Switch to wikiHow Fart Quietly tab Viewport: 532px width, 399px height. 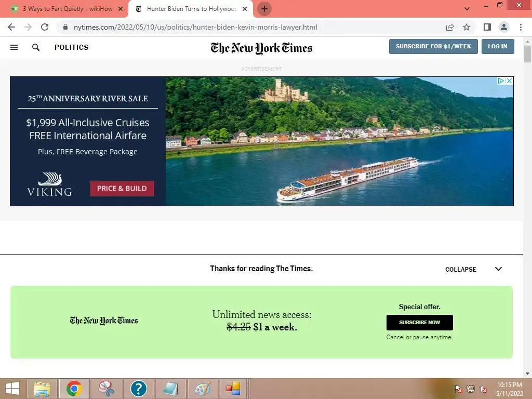(x=63, y=9)
